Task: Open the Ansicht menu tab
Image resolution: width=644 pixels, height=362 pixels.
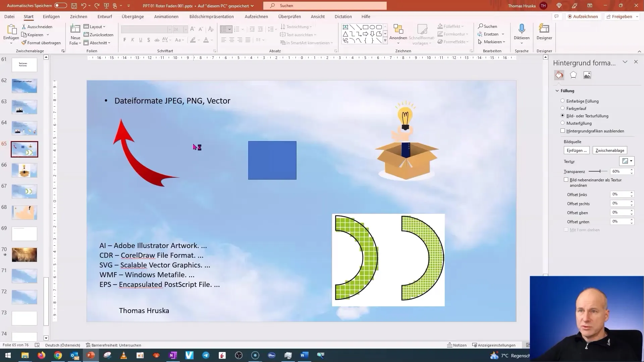Action: coord(318,16)
